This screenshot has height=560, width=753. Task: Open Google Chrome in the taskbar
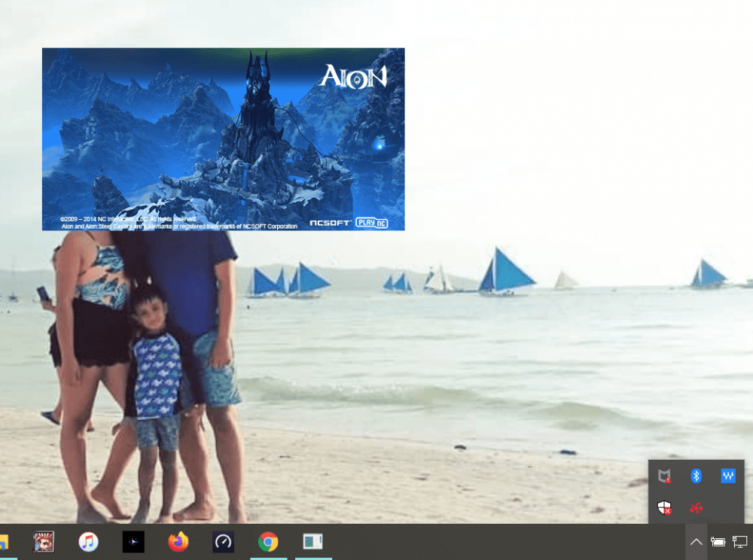pos(268,542)
